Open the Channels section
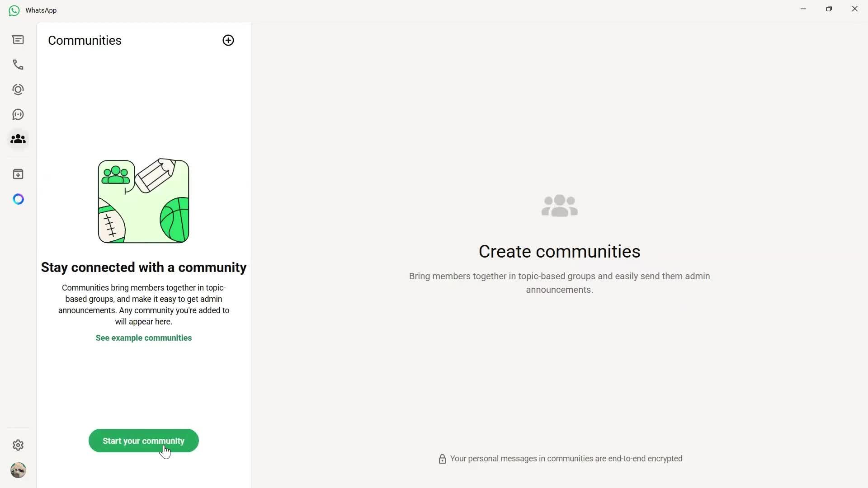Viewport: 868px width, 488px height. coord(18,114)
